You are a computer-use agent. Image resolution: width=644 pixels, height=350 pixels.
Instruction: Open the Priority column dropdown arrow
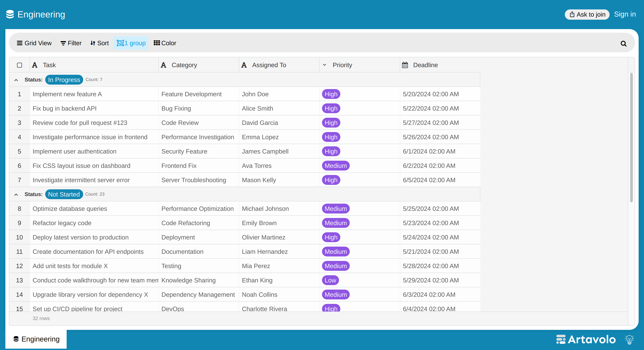click(x=324, y=65)
